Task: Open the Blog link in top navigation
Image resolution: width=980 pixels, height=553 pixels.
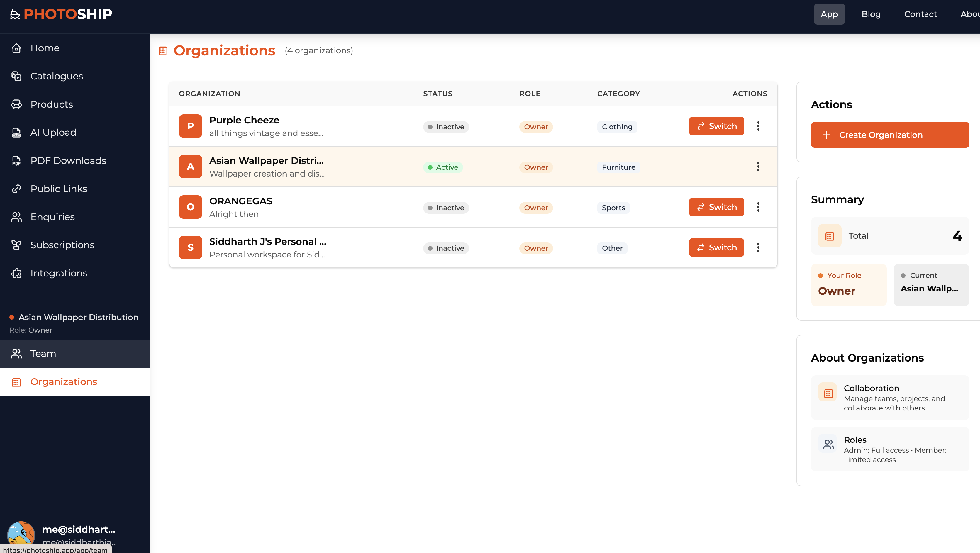Action: tap(871, 14)
